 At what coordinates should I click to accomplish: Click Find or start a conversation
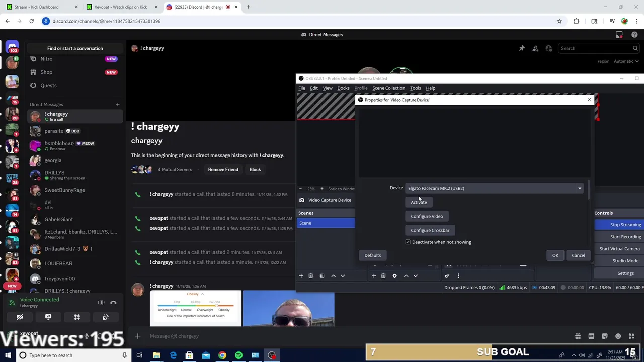75,48
